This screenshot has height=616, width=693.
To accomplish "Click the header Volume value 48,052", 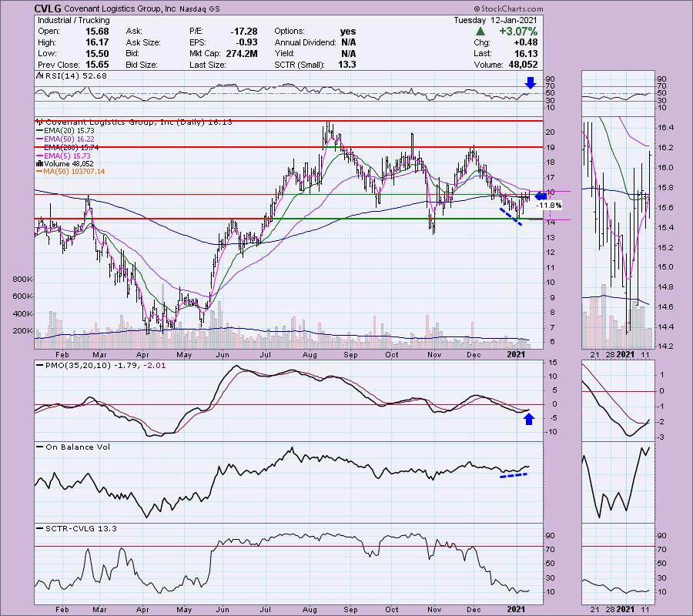I will 524,65.
